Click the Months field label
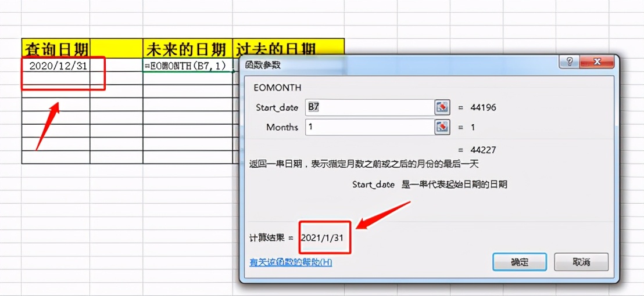 pyautogui.click(x=282, y=127)
